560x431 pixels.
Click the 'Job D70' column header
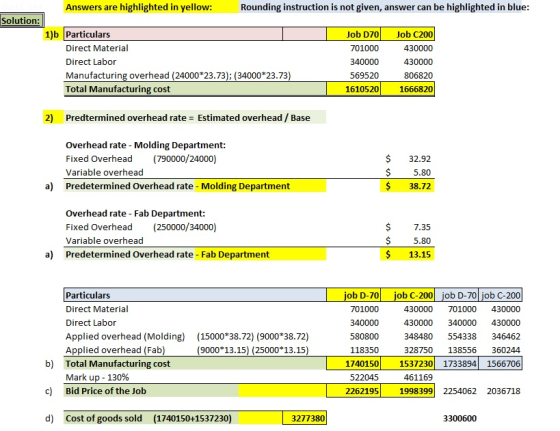354,34
